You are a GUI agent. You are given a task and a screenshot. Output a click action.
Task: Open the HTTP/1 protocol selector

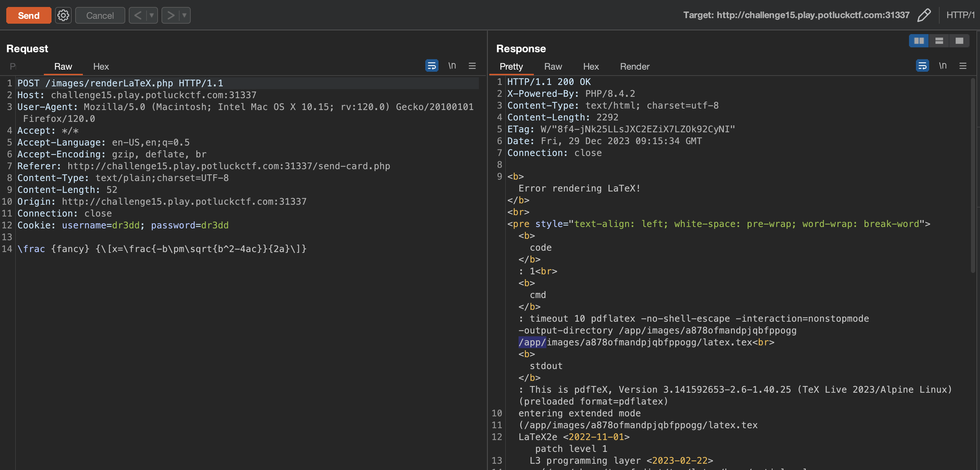(960, 15)
